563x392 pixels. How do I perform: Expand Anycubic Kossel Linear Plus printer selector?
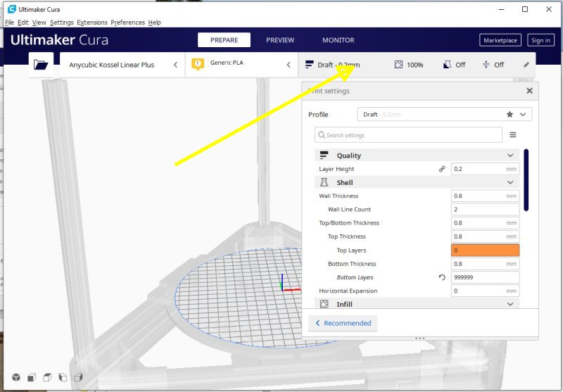tap(122, 65)
